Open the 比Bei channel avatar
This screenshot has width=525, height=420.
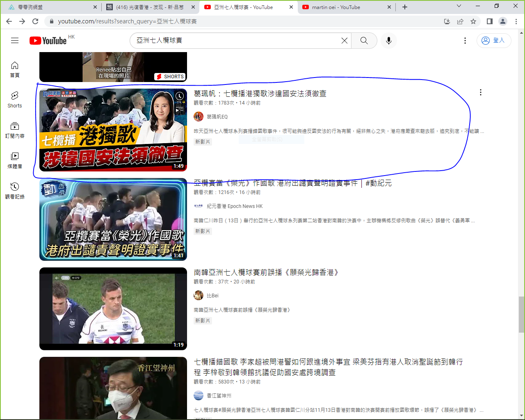pos(199,295)
